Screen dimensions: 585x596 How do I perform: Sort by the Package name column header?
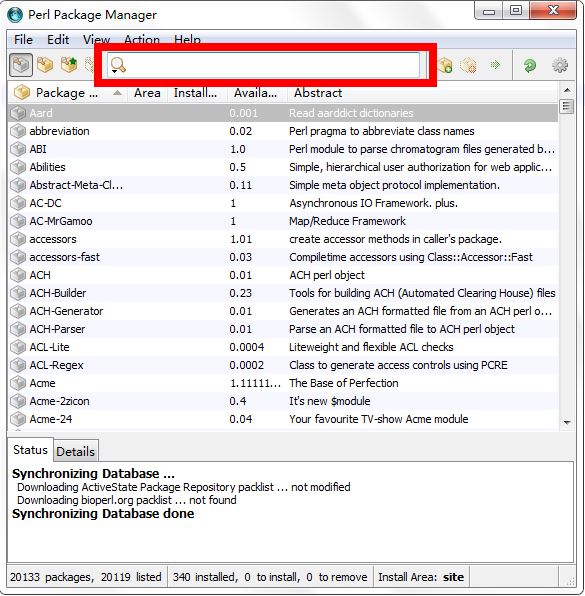click(x=67, y=93)
